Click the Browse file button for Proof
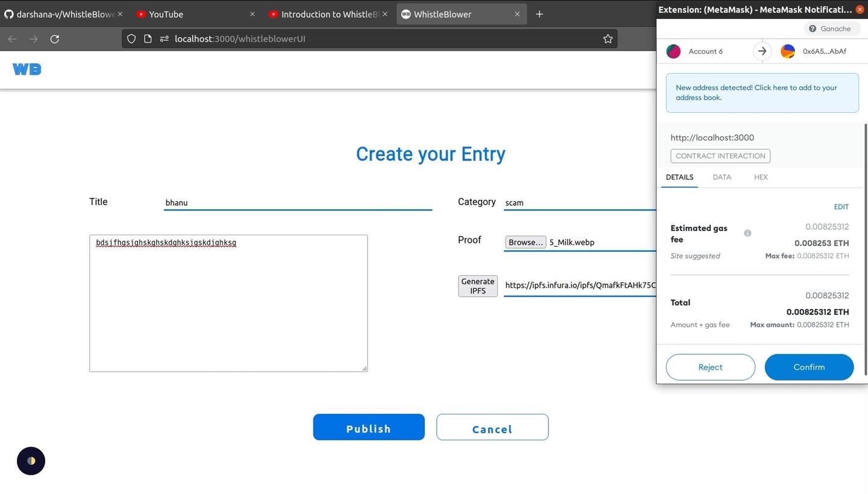This screenshot has width=868, height=494. pos(526,242)
